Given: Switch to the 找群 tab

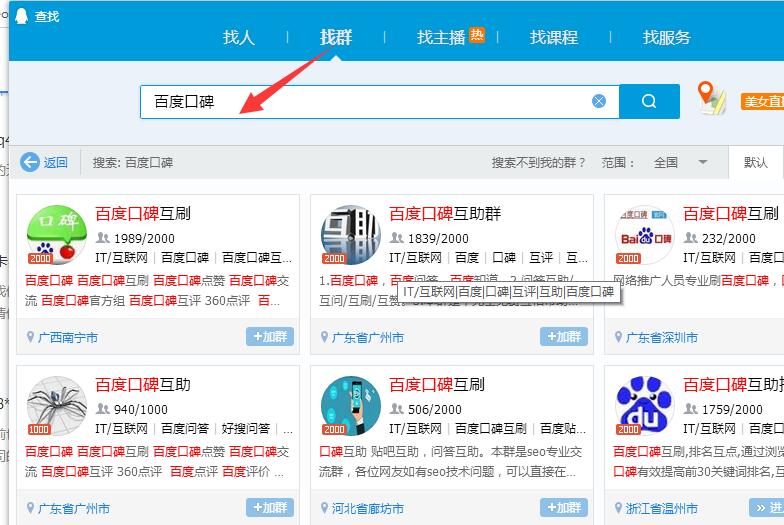Looking at the screenshot, I should pos(336,37).
